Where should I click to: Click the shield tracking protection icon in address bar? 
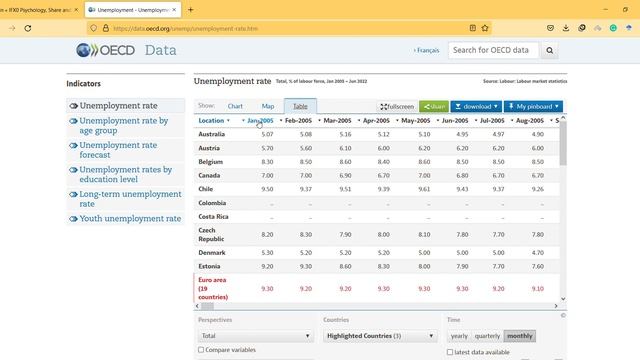point(93,28)
